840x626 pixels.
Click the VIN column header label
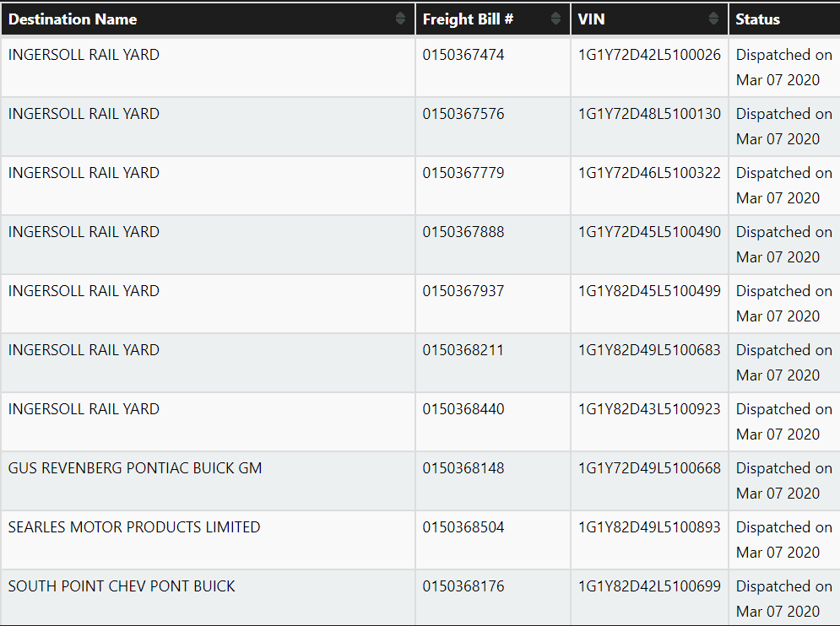(x=591, y=19)
